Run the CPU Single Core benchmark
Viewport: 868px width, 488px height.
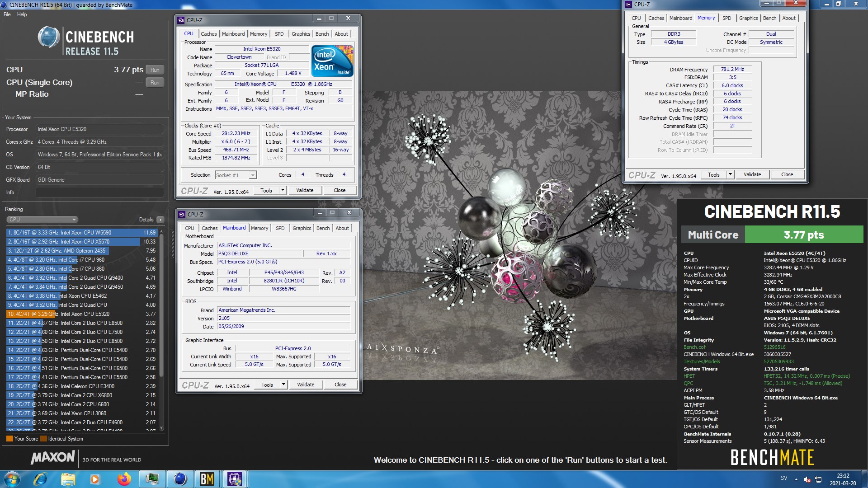point(155,83)
